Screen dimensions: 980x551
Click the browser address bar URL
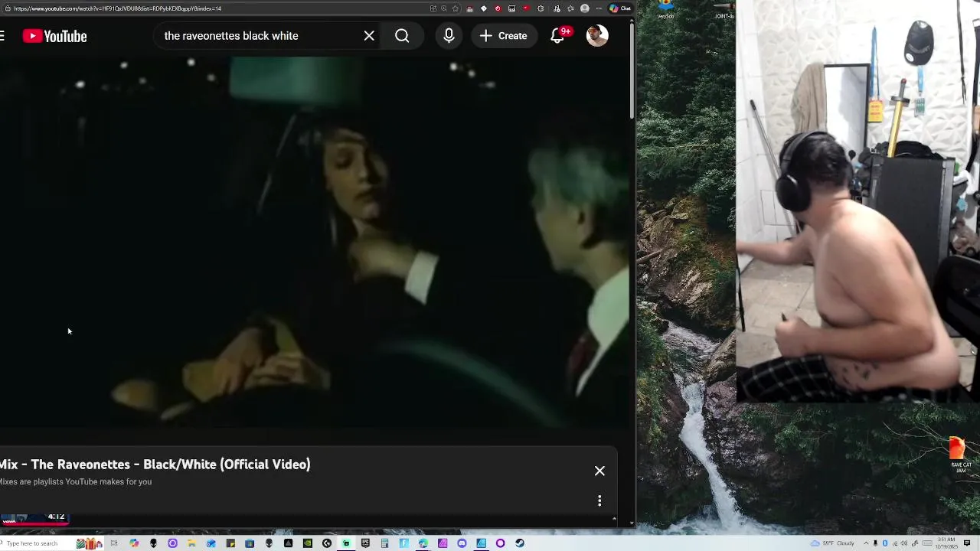[117, 8]
